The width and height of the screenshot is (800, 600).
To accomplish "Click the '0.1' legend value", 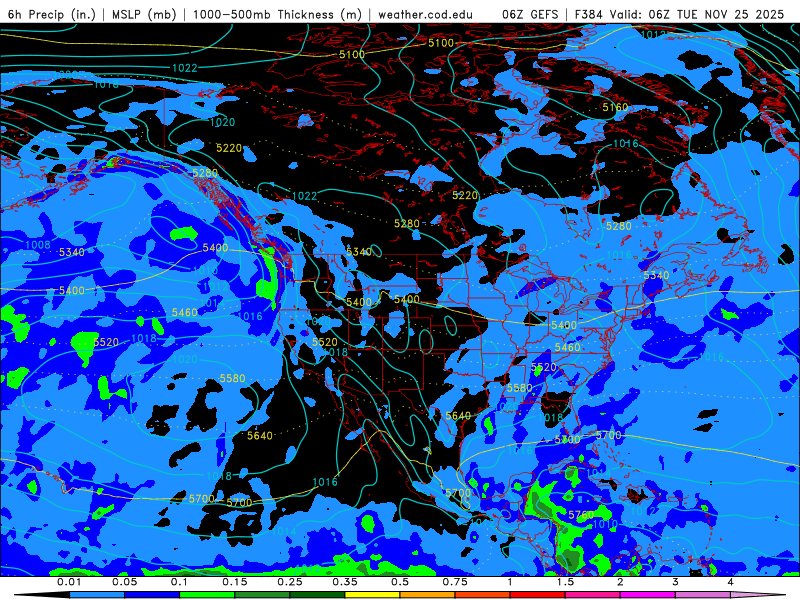I will pyautogui.click(x=179, y=582).
